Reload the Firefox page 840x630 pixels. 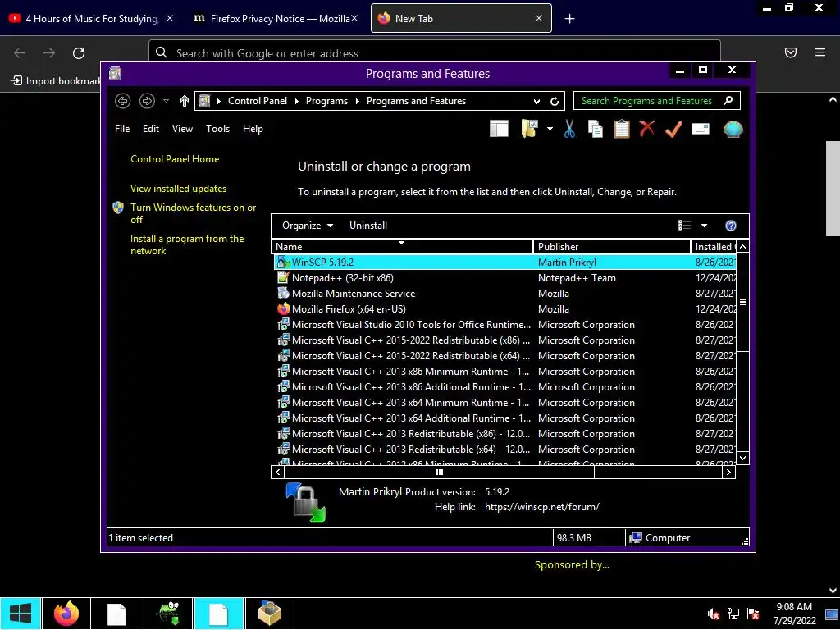[79, 53]
